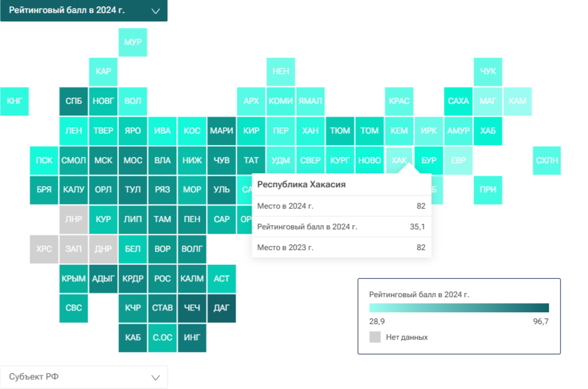Choose the ТАТ region tile
The width and height of the screenshot is (588, 389).
coord(251,160)
